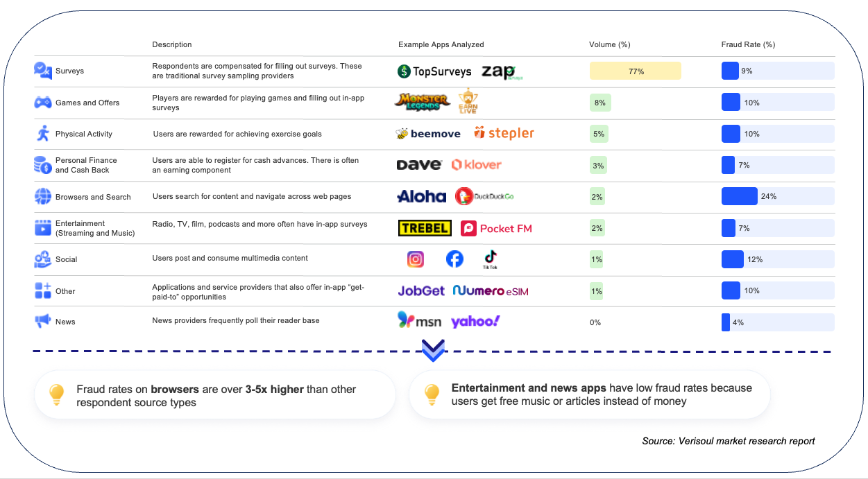The height and width of the screenshot is (479, 868).
Task: Click the Volume (%) column header
Action: 609,44
